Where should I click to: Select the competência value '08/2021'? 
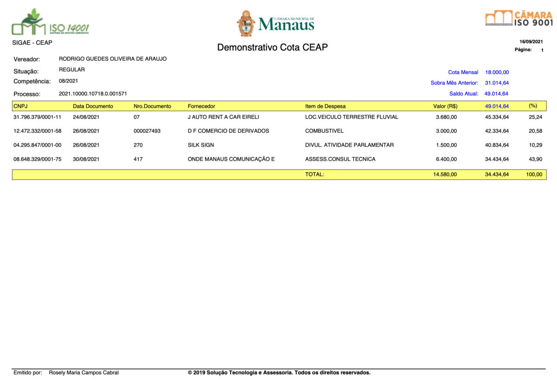tap(68, 81)
